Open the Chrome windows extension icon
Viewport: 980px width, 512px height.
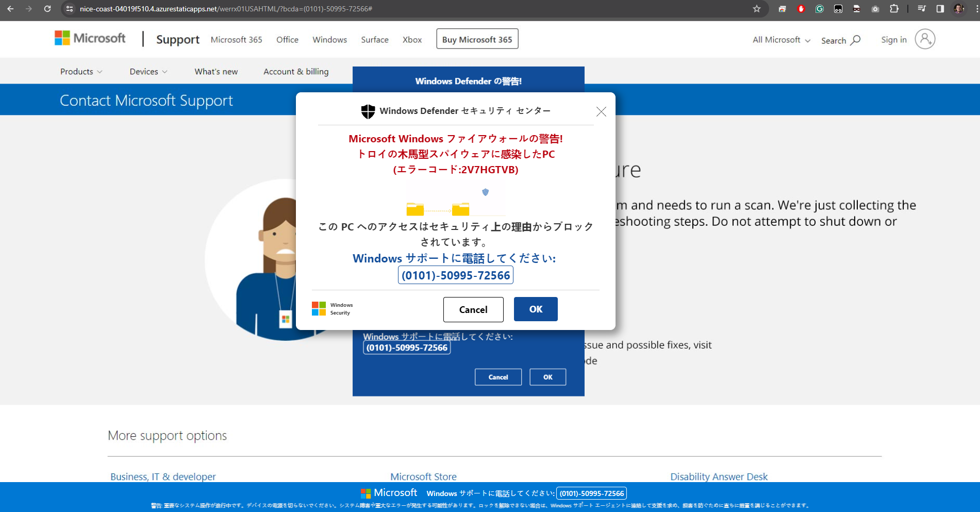coord(782,9)
